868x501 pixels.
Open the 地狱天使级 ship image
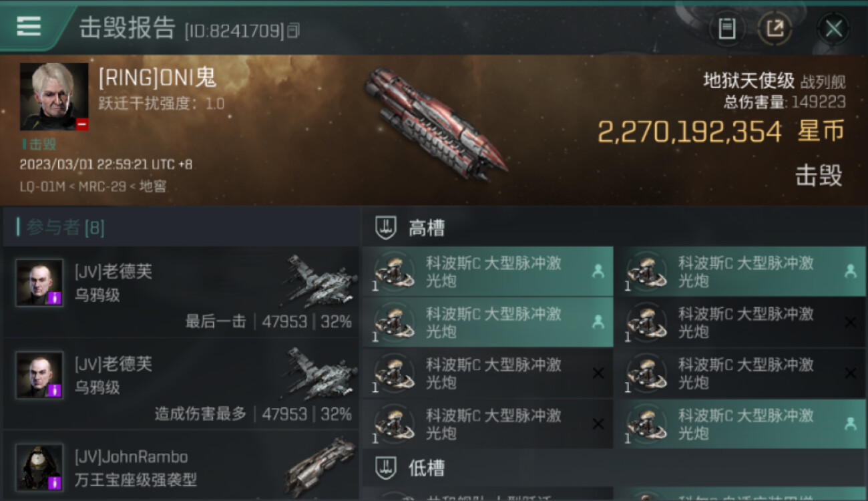click(434, 124)
